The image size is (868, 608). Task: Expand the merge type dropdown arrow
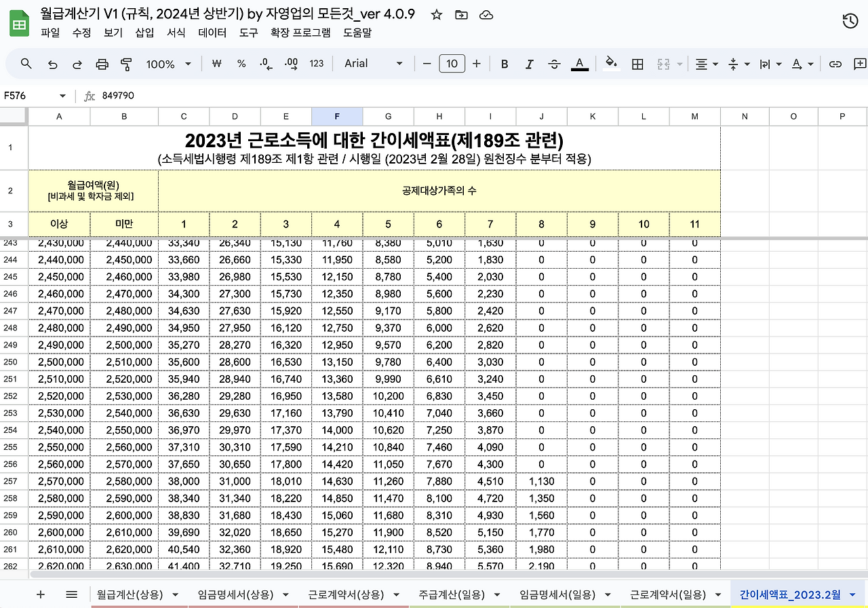pyautogui.click(x=679, y=64)
